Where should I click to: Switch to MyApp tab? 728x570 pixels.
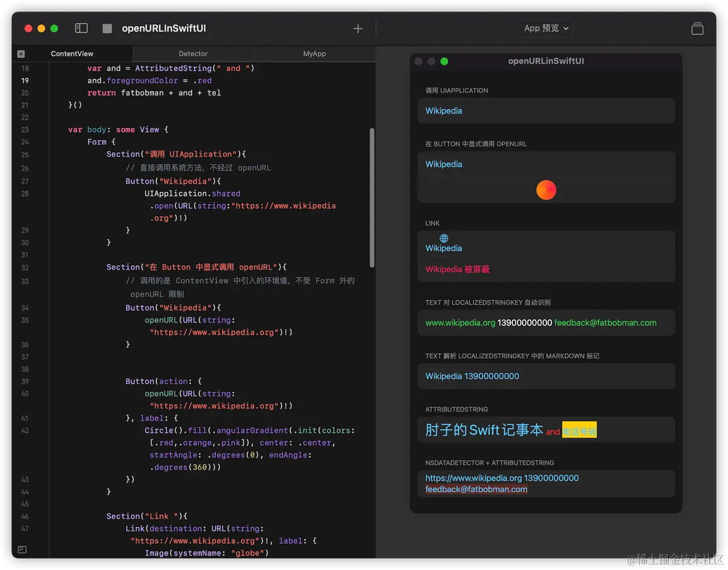point(314,54)
